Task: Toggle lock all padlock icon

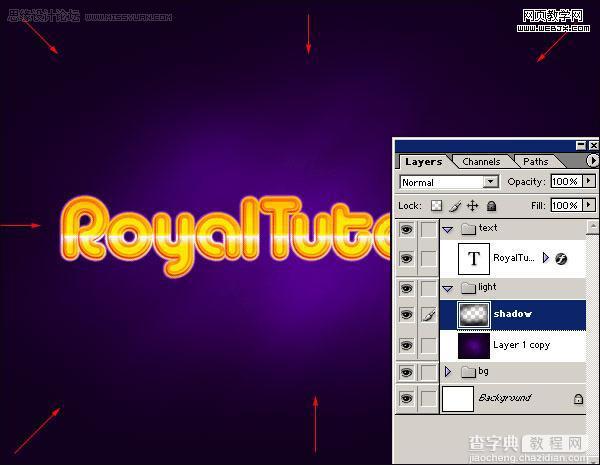Action: (491, 206)
